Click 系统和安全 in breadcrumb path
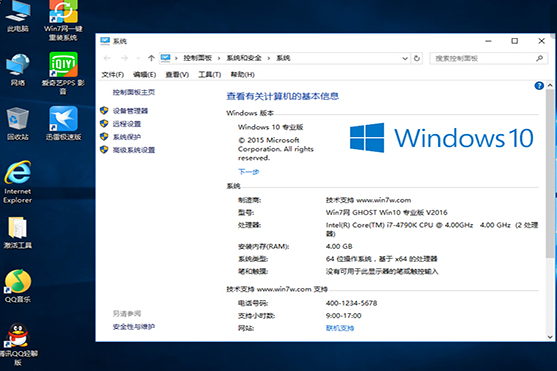The width and height of the screenshot is (557, 371). pos(244,58)
